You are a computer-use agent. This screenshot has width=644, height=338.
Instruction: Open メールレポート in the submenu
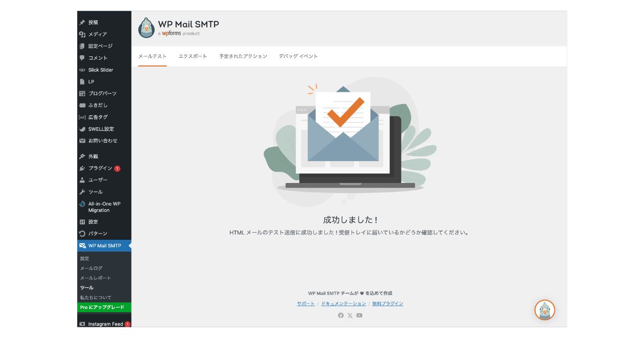point(96,278)
